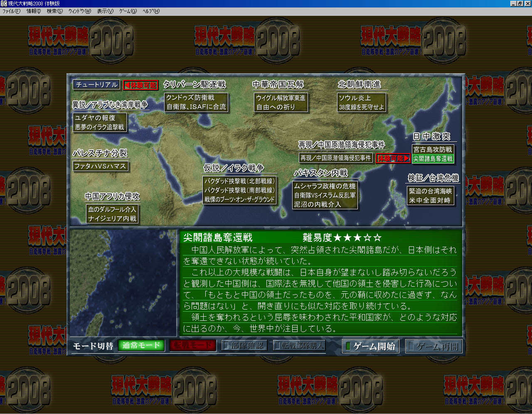Screen dimensions: 532x414
Task: Click the ゲーム再開 button
Action: (x=433, y=346)
